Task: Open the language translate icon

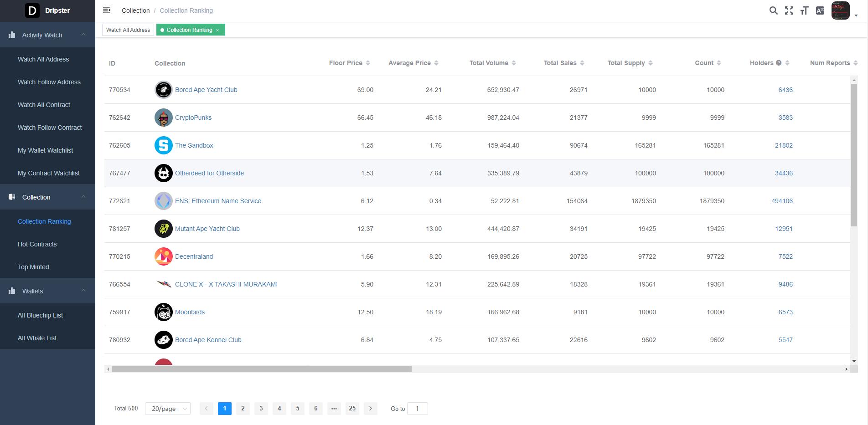Action: point(820,10)
